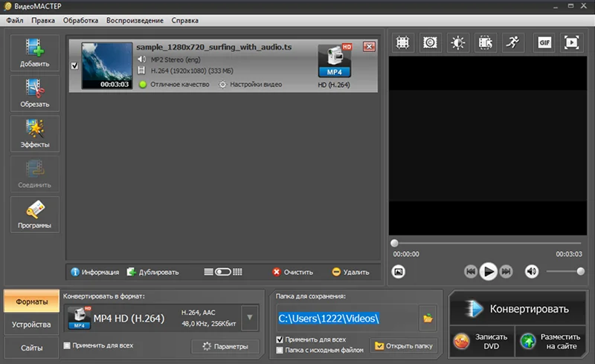Jump to previous frame in the player
Screen dimensions: 595x364
point(471,271)
